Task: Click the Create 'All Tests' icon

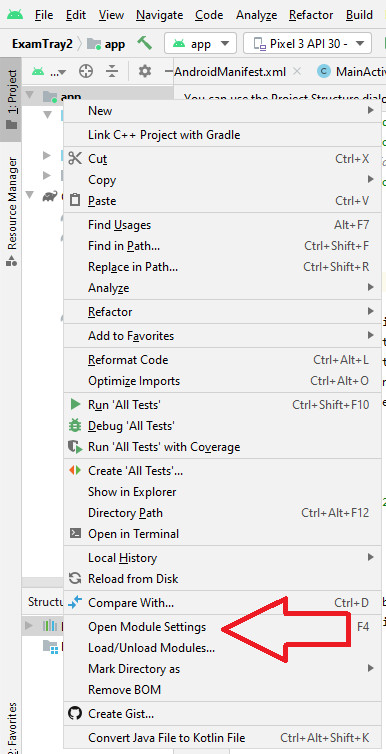Action: (75, 470)
